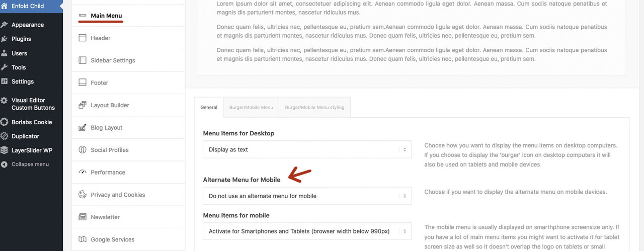This screenshot has width=644, height=251.
Task: Click the Settings sliders icon
Action: (x=5, y=81)
